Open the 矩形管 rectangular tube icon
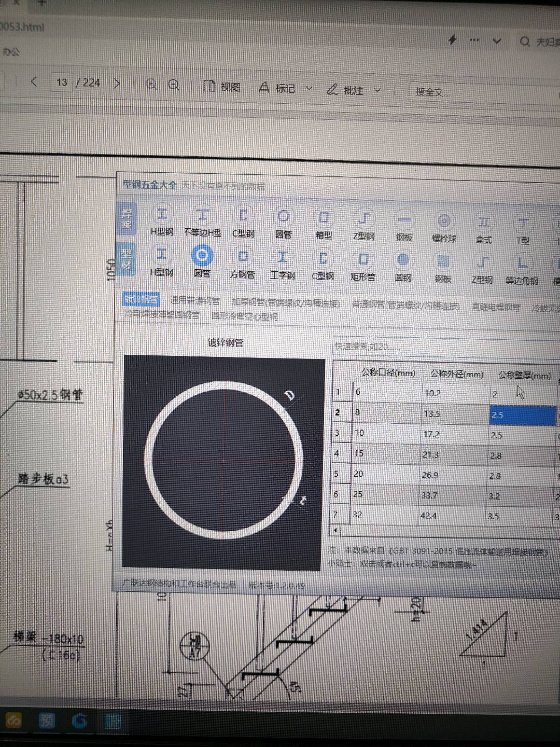Viewport: 560px width, 747px height. pyautogui.click(x=363, y=268)
